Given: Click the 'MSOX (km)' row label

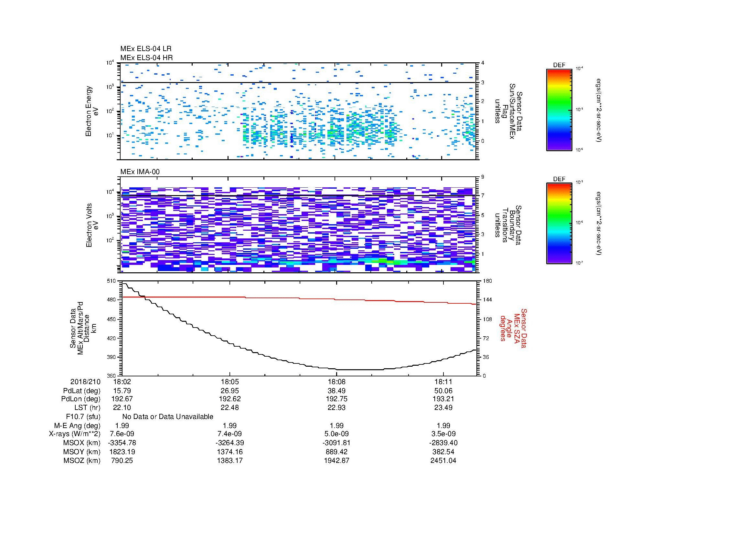Looking at the screenshot, I should tap(82, 443).
